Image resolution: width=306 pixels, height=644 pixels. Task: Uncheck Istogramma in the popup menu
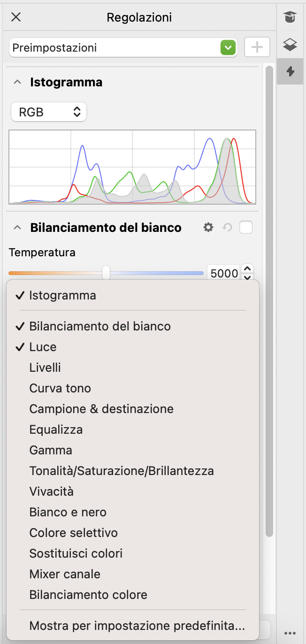[62, 296]
